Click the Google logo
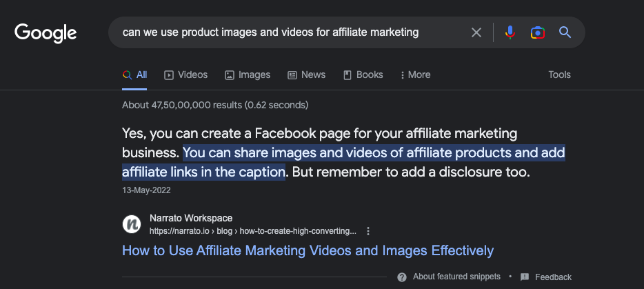Screen dimensions: 644x289 coord(46,32)
